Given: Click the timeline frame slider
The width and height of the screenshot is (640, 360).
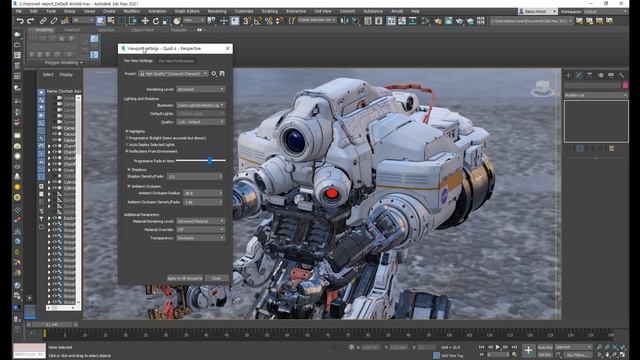Looking at the screenshot, I should [51, 324].
